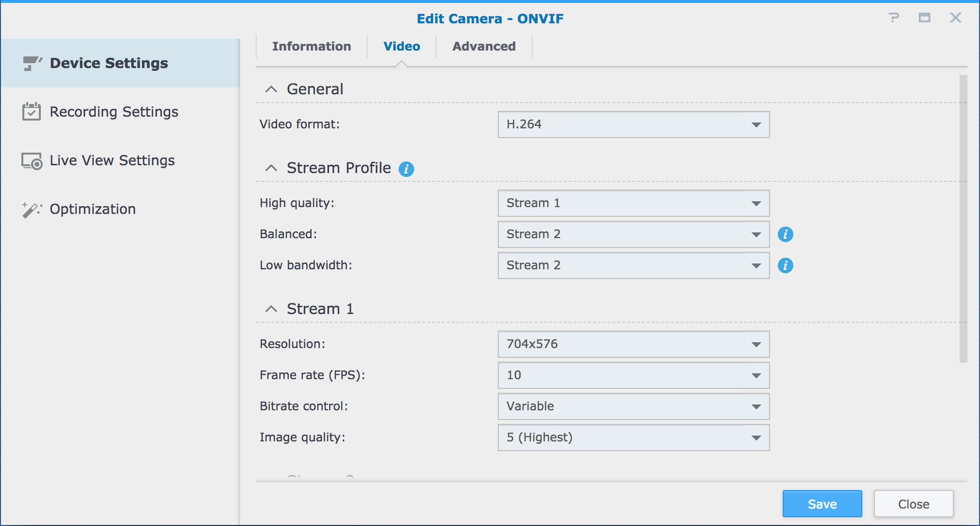
Task: Click the Close button
Action: (x=913, y=504)
